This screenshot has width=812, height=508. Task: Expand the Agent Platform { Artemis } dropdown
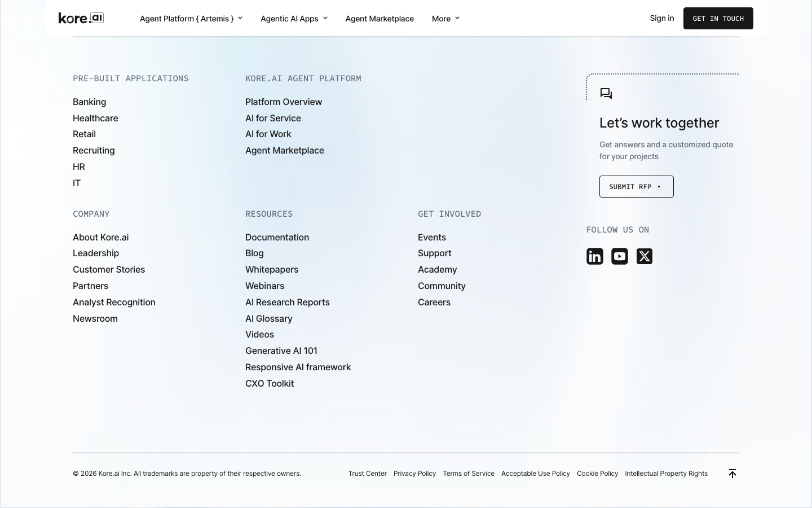coord(191,19)
